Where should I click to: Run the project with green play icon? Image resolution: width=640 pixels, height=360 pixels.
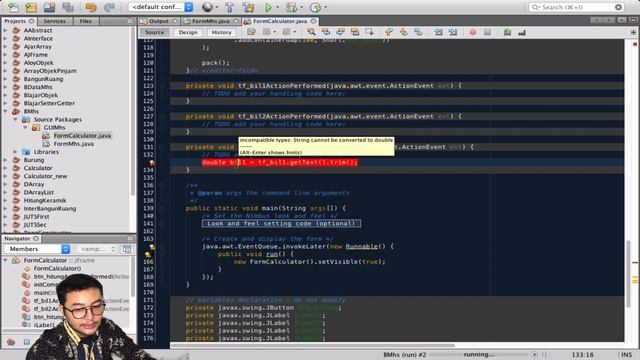tap(268, 7)
